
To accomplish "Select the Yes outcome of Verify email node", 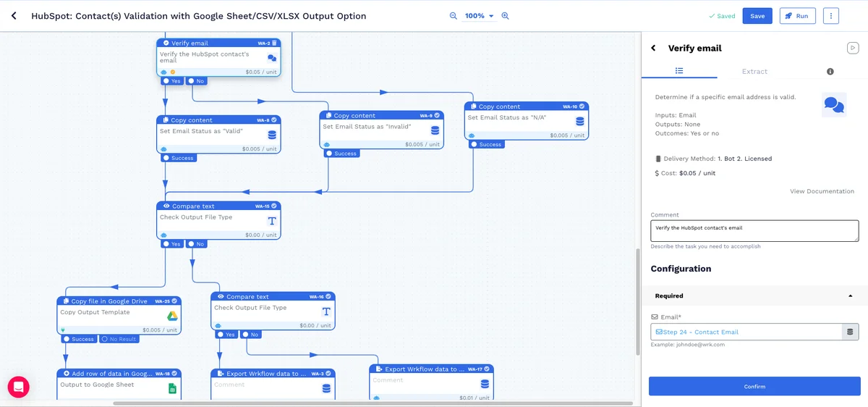I will [x=172, y=81].
